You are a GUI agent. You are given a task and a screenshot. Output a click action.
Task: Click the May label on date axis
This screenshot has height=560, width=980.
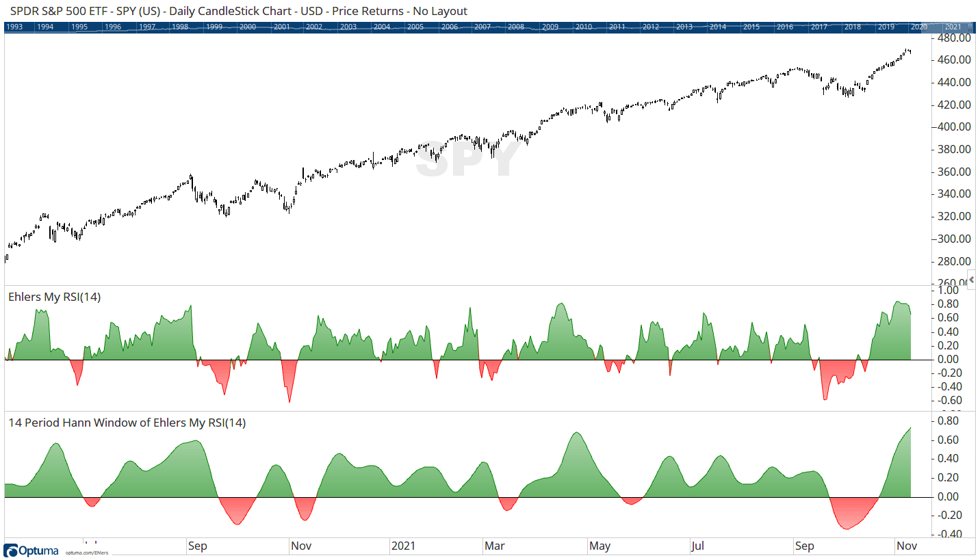[600, 546]
